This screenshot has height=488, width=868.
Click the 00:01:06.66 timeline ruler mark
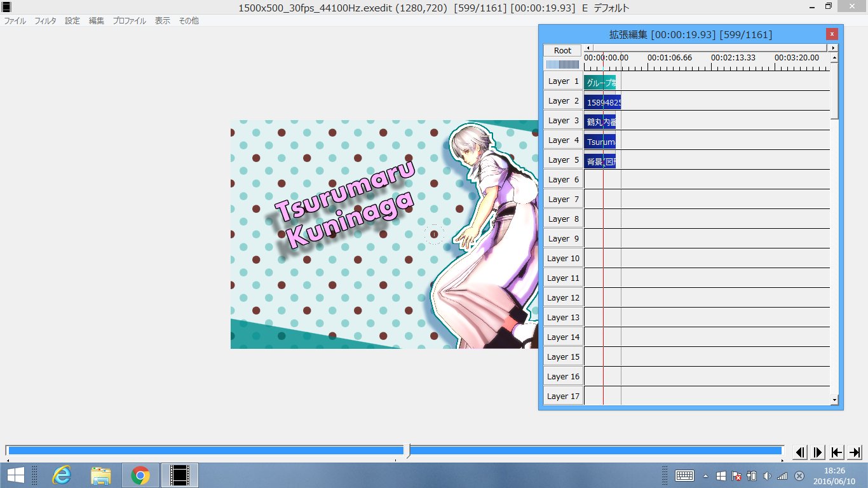(x=669, y=58)
